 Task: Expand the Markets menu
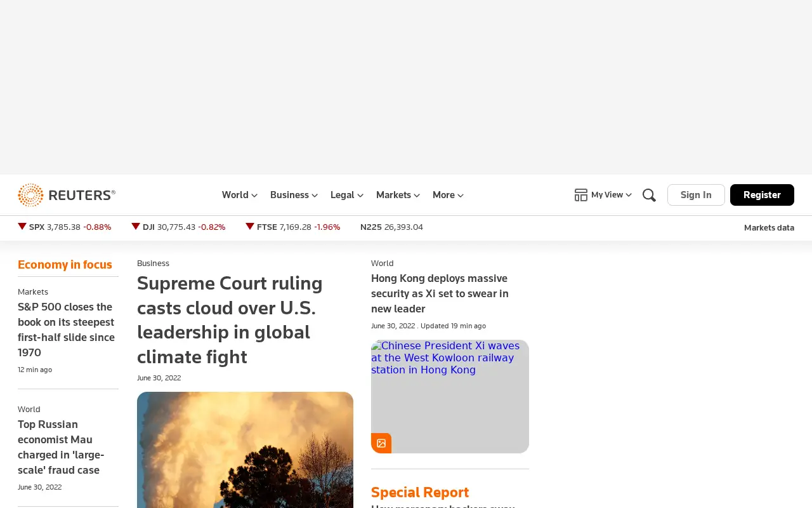tap(398, 195)
